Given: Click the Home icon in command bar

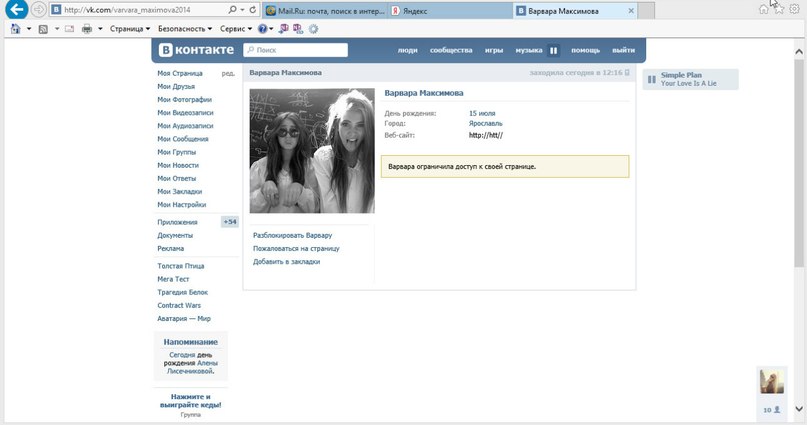Looking at the screenshot, I should [15, 29].
